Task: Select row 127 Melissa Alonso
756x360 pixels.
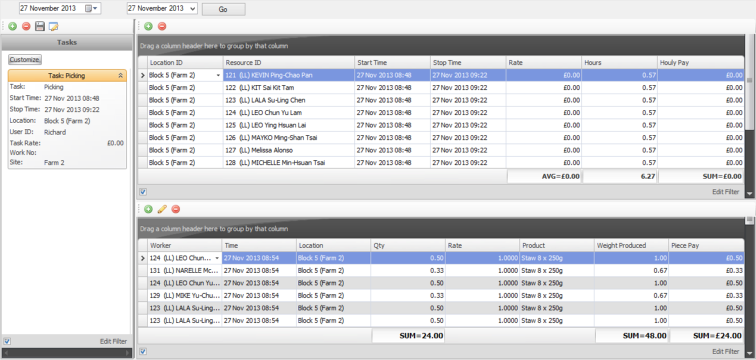Action: (x=441, y=150)
